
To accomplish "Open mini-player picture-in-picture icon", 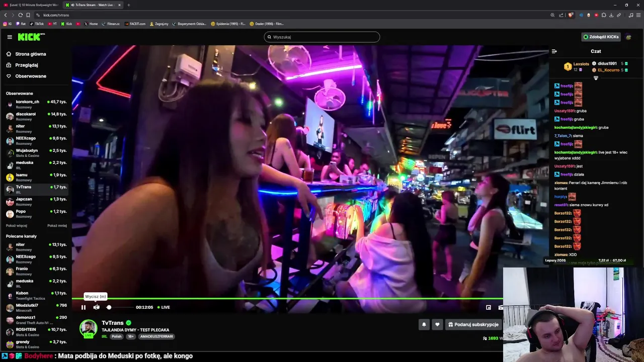I will click(488, 307).
